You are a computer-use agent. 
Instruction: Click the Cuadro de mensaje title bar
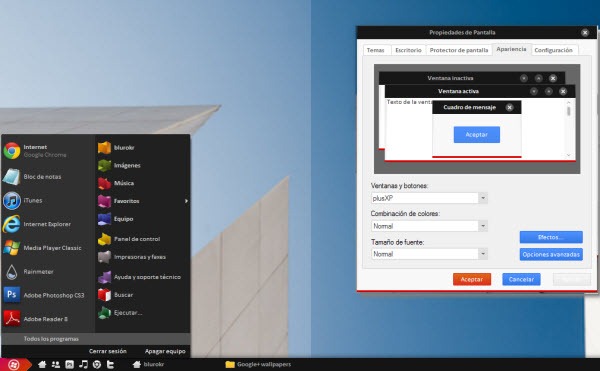pos(477,107)
